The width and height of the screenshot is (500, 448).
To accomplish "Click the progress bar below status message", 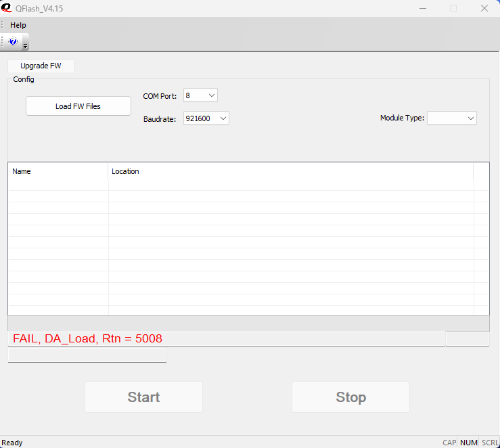I will coord(87,355).
